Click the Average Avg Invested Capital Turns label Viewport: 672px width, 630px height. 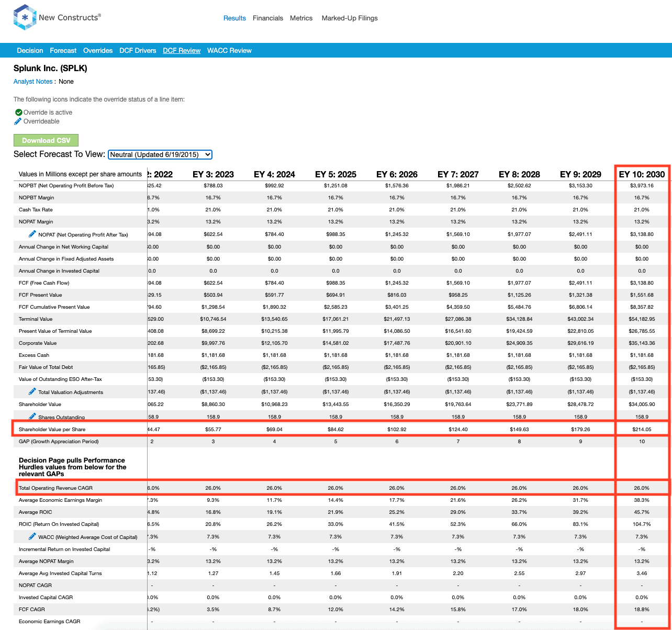60,573
